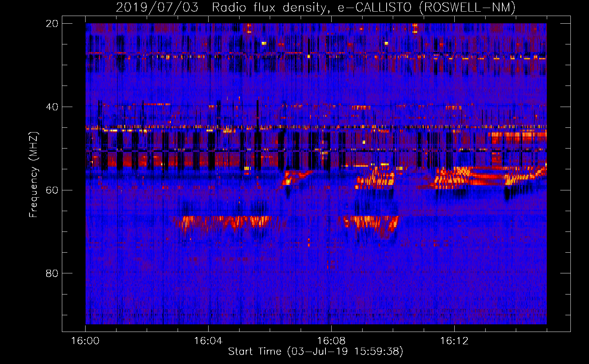Image resolution: width=589 pixels, height=364 pixels.
Task: Click the 16:04 time tick label
Action: pos(208,341)
